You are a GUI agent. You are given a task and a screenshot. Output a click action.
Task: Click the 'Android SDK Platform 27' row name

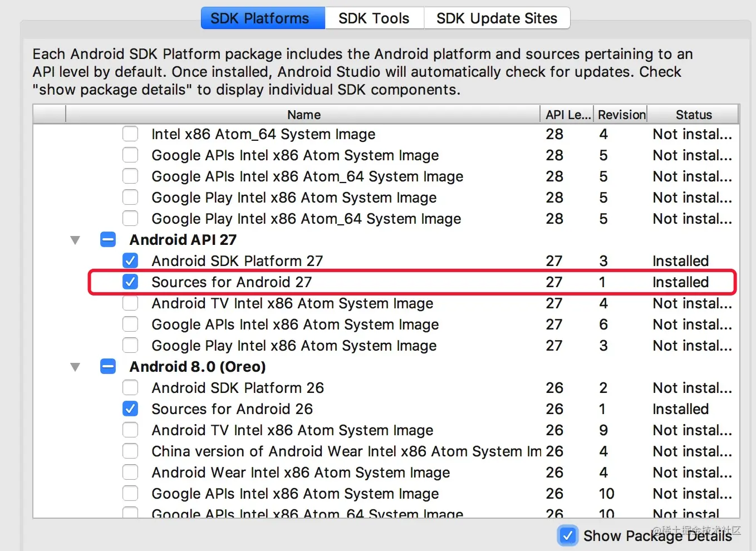pyautogui.click(x=237, y=261)
